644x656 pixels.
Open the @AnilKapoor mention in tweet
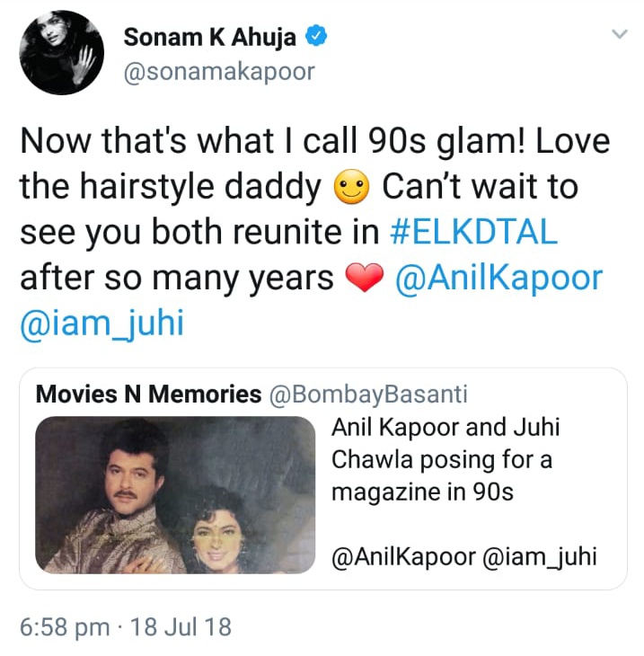pos(498,278)
